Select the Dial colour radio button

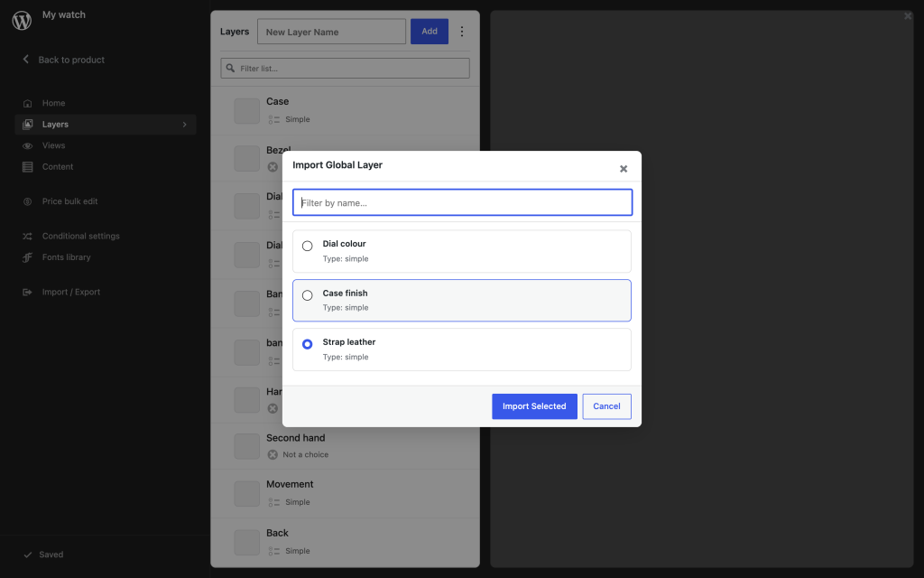[x=307, y=246]
